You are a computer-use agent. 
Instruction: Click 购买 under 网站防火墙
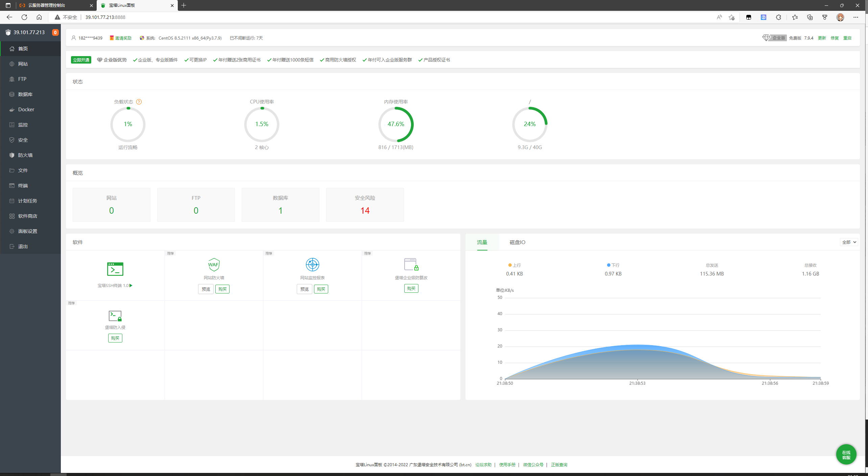pos(222,289)
